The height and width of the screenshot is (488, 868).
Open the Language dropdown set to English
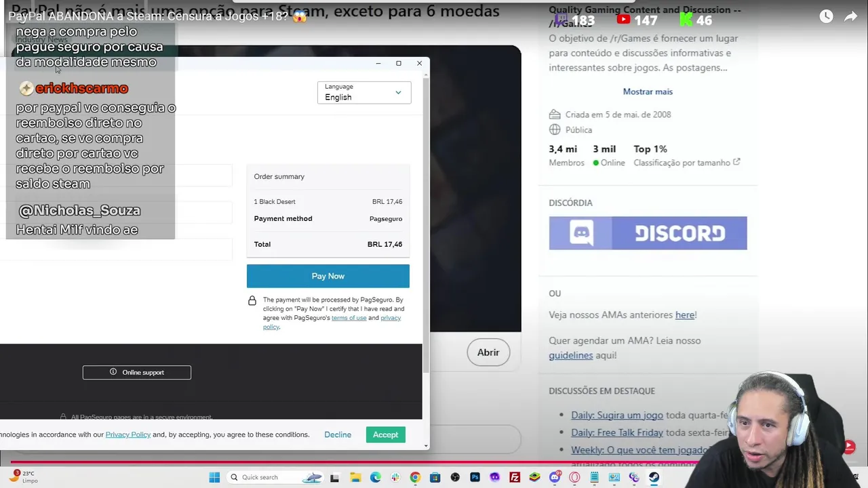coord(364,92)
